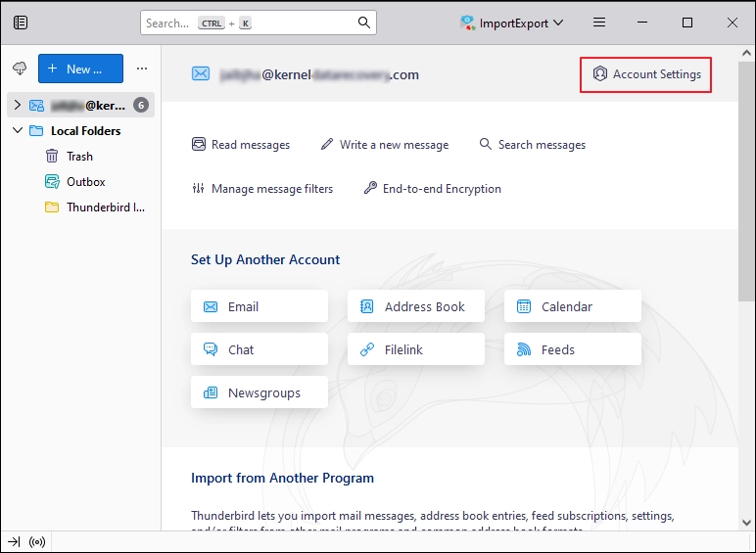Open the ImportExport add-on menu
The height and width of the screenshot is (553, 756).
tap(511, 23)
